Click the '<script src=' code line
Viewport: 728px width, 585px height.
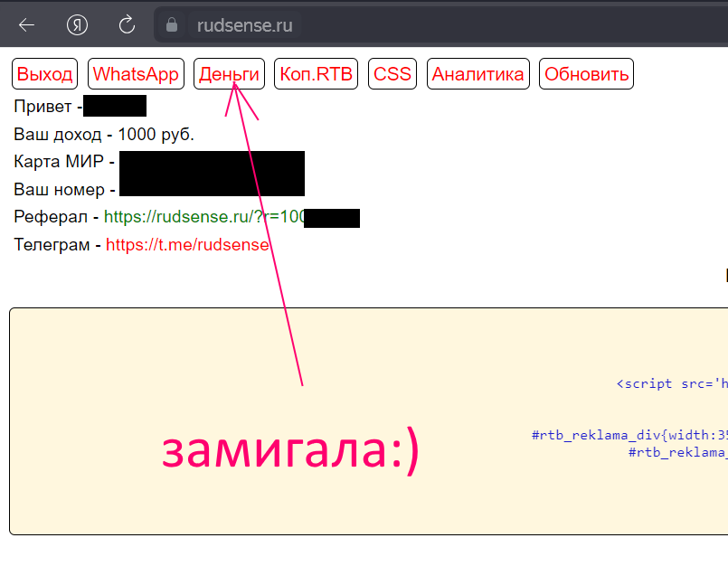coord(672,383)
